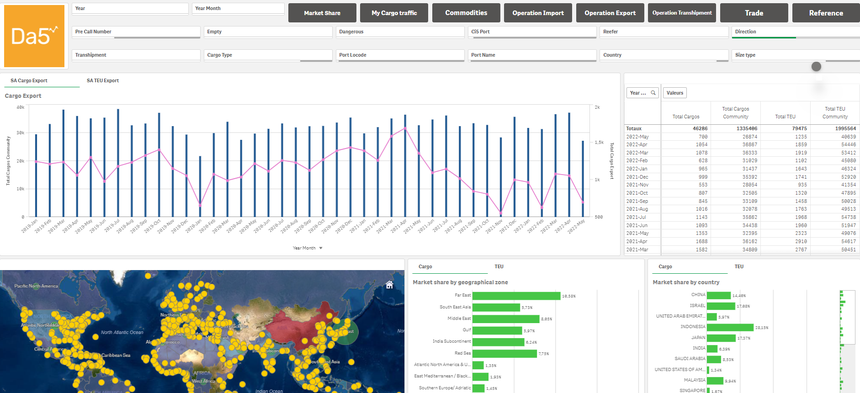This screenshot has width=860, height=393.
Task: Navigate to Commodities
Action: coord(466,13)
